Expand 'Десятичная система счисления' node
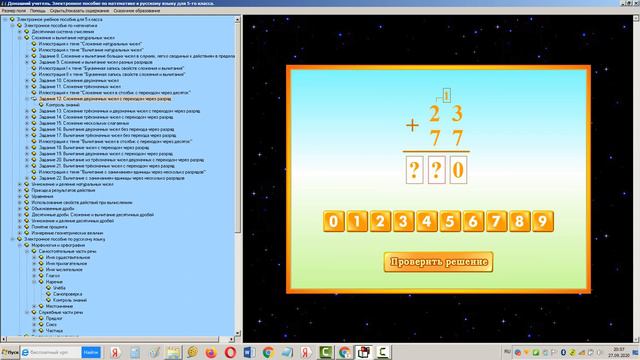 20,31
